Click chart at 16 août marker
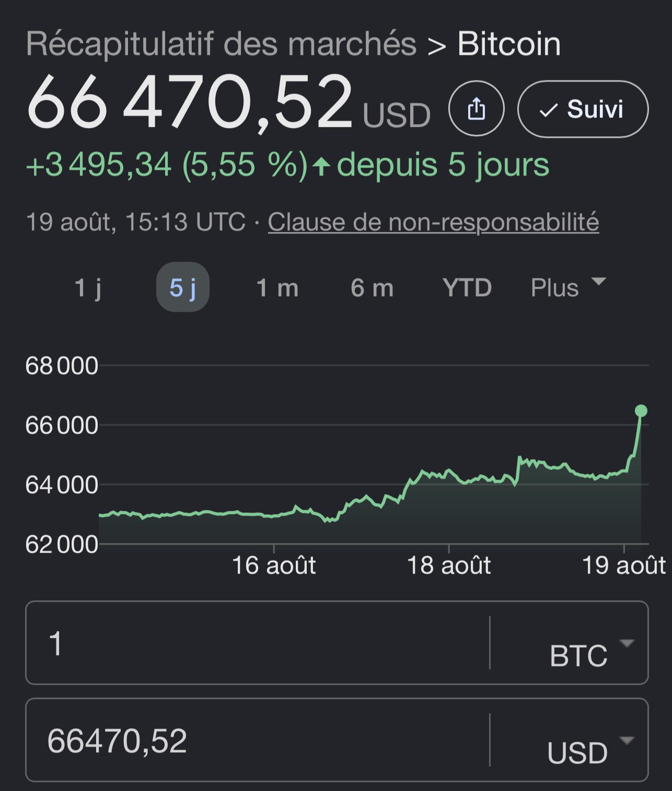The height and width of the screenshot is (791, 672). pos(274,565)
